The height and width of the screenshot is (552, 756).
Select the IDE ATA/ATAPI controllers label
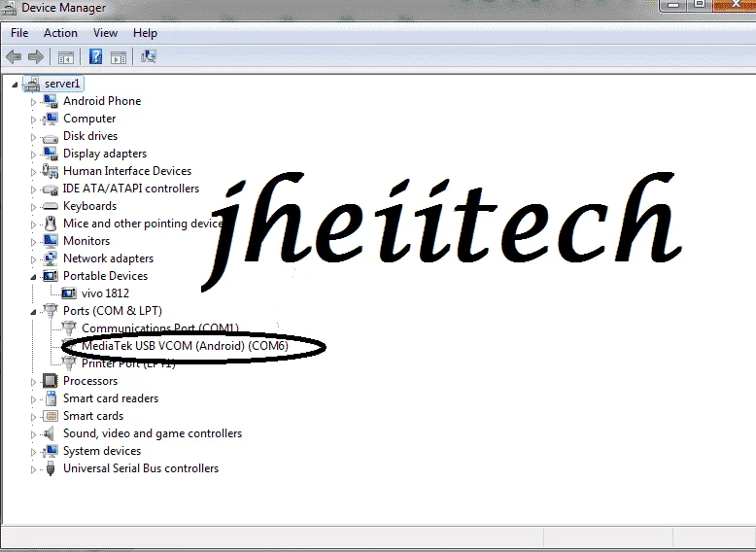(131, 189)
